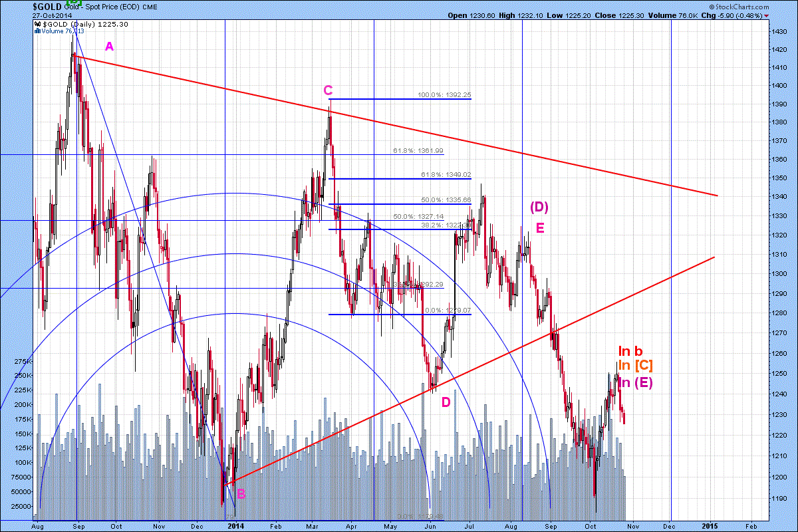Select the $GOLD ticker symbol title
The height and width of the screenshot is (532, 798).
point(47,6)
